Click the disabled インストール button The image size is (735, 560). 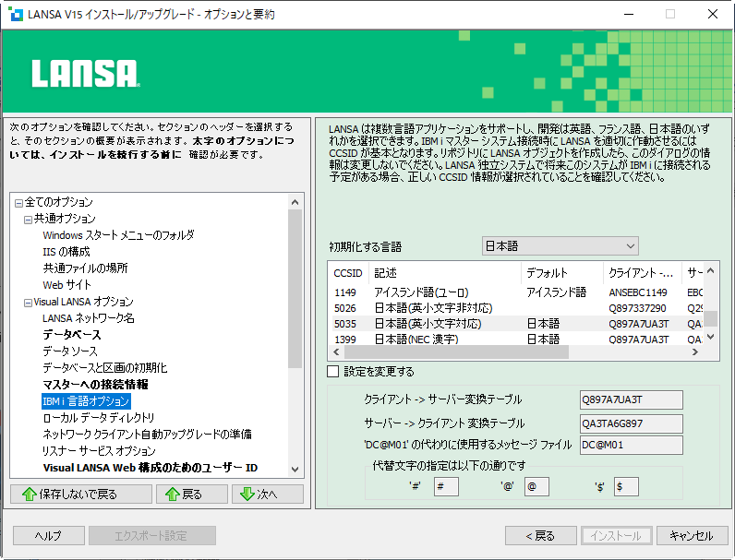[x=616, y=536]
